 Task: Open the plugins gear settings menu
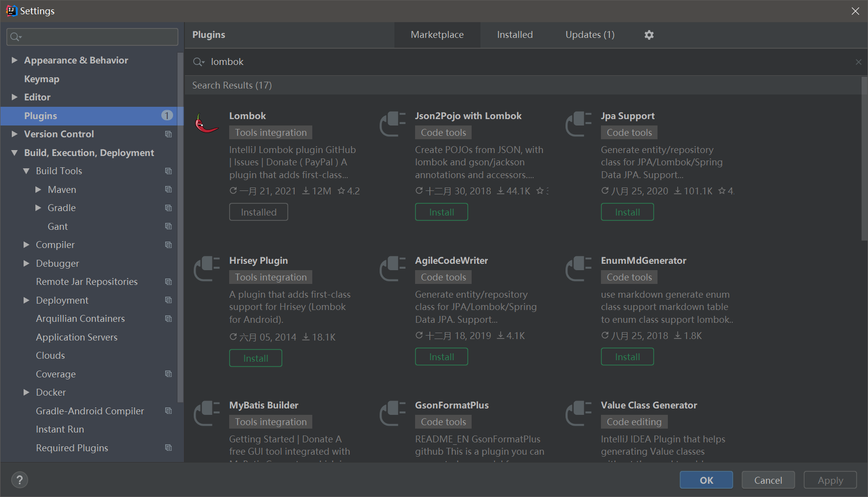pyautogui.click(x=649, y=35)
